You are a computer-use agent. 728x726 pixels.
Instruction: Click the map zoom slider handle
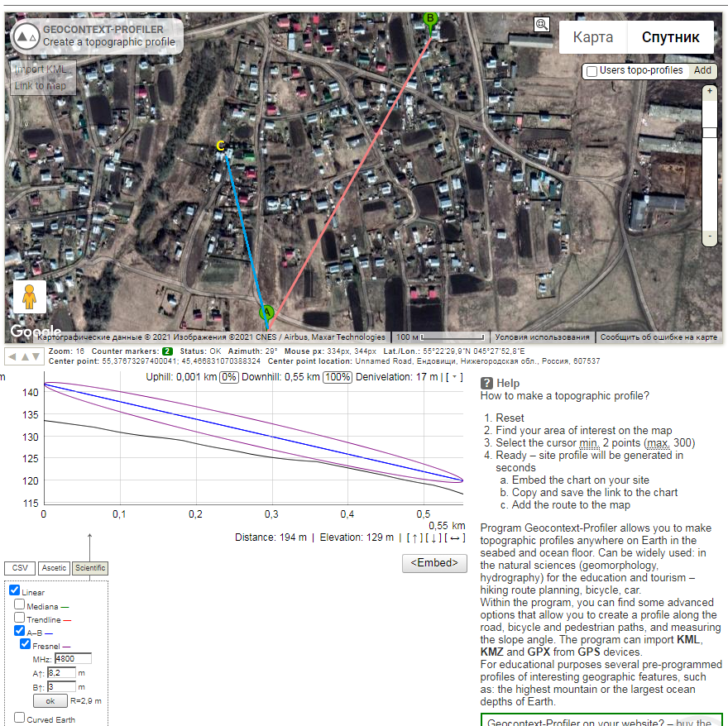(x=710, y=133)
